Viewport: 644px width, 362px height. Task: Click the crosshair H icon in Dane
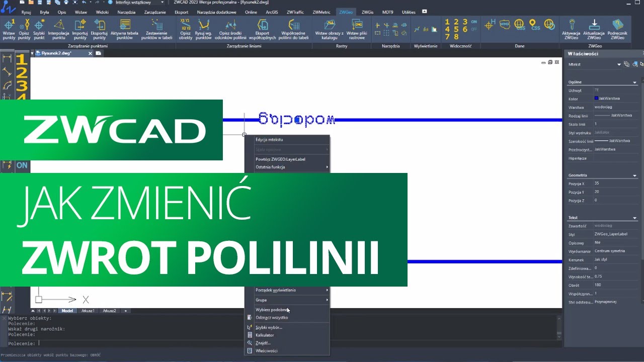click(490, 24)
